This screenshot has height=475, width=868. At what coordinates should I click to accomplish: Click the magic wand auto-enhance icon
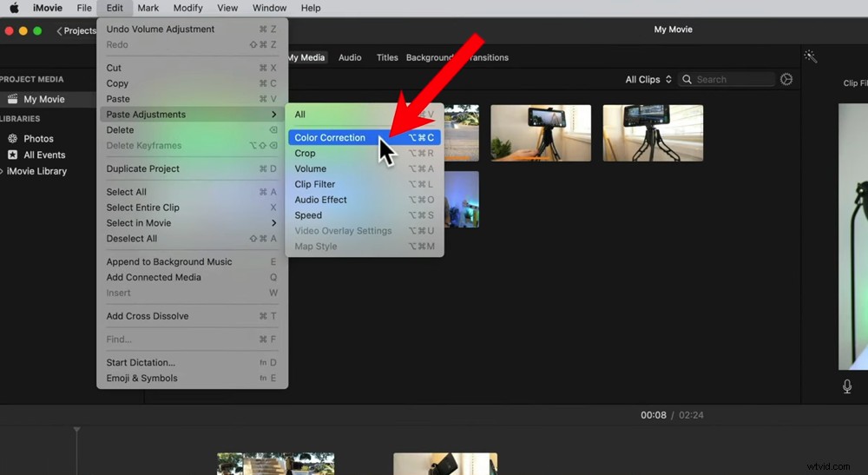click(x=811, y=56)
